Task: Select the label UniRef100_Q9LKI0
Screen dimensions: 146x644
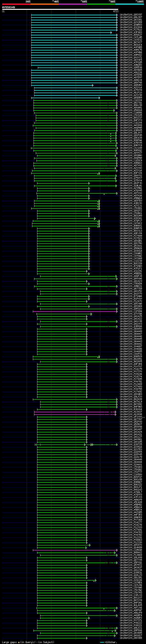Action: [131, 397]
